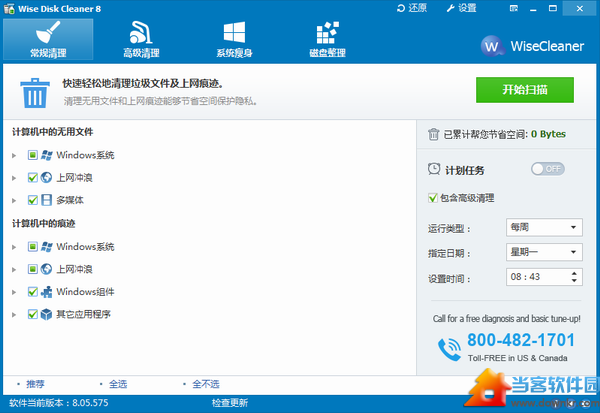Click the blue phone icon
This screenshot has width=600, height=413.
pos(450,349)
